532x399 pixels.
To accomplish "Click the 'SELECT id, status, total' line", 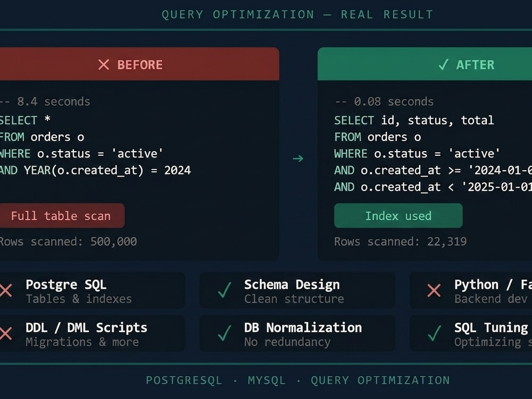I will click(x=414, y=120).
